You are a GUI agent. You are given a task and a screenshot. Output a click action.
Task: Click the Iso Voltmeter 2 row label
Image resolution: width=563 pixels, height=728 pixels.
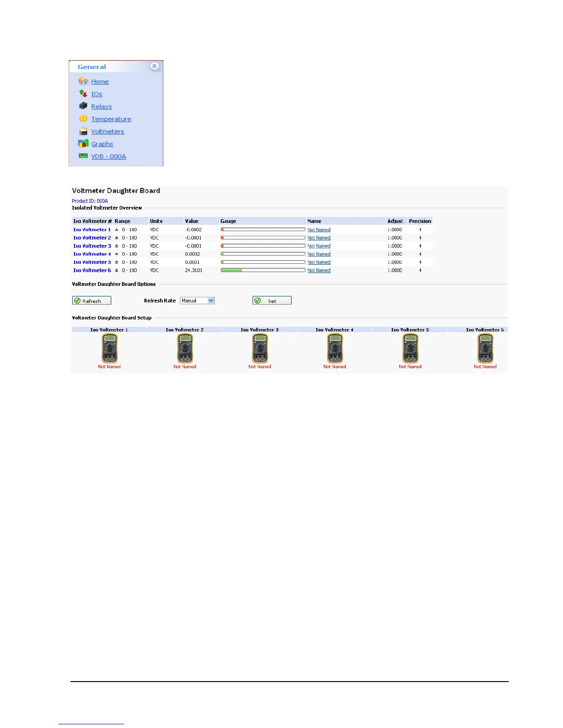click(92, 238)
